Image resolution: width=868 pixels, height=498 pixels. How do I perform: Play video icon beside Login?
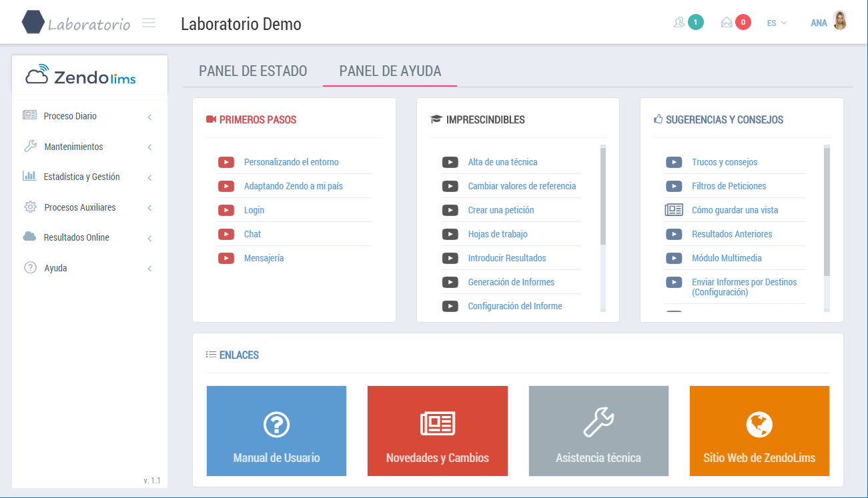pyautogui.click(x=226, y=210)
